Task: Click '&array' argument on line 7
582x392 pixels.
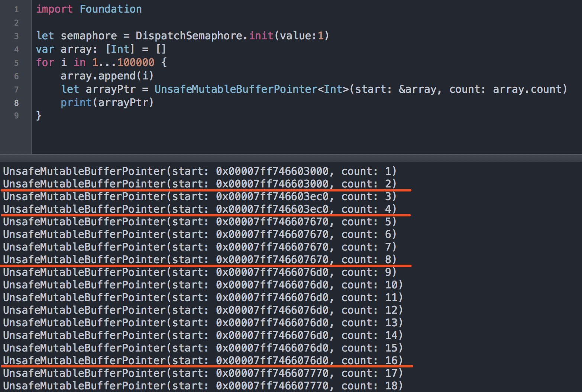Action: coord(417,89)
